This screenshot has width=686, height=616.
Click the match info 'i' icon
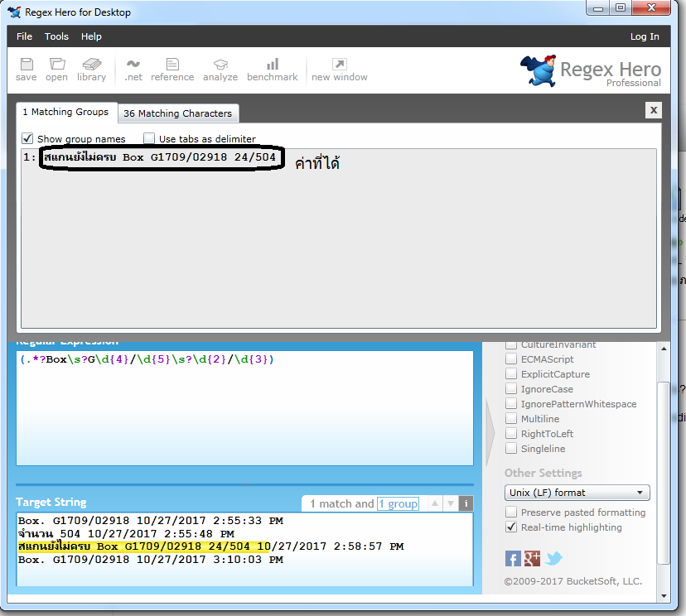(x=466, y=503)
